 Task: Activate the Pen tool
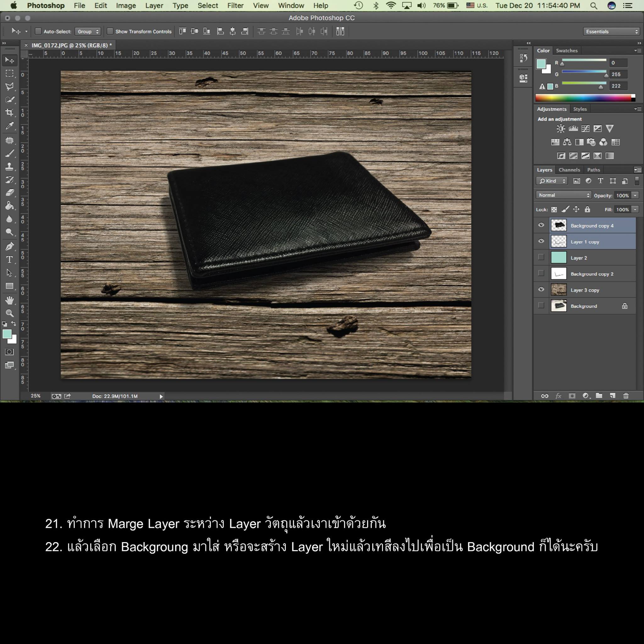click(10, 246)
